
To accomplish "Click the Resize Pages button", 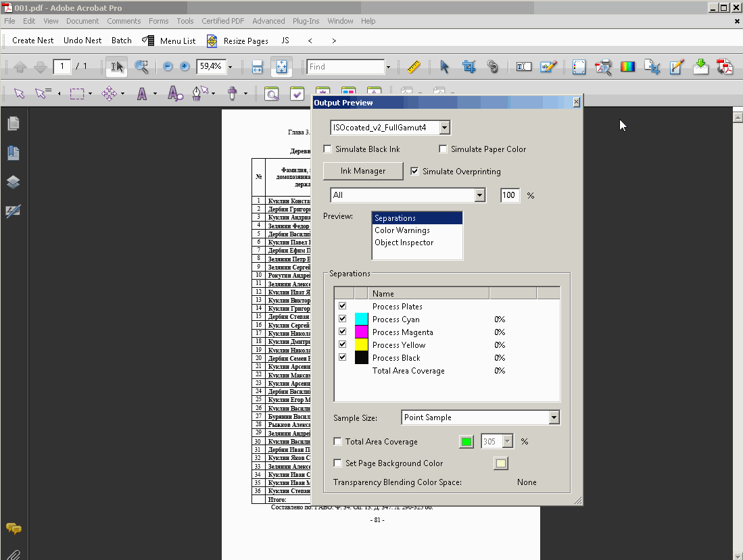I will (x=237, y=41).
